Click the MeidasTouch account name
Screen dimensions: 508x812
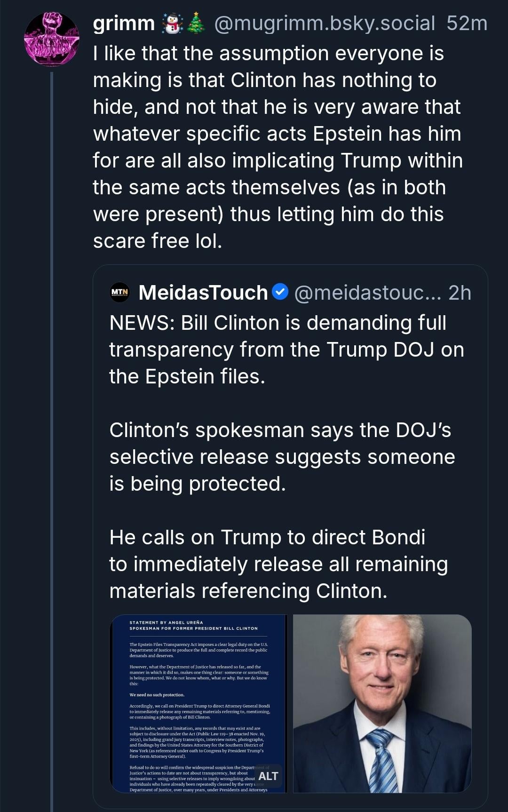coord(203,293)
